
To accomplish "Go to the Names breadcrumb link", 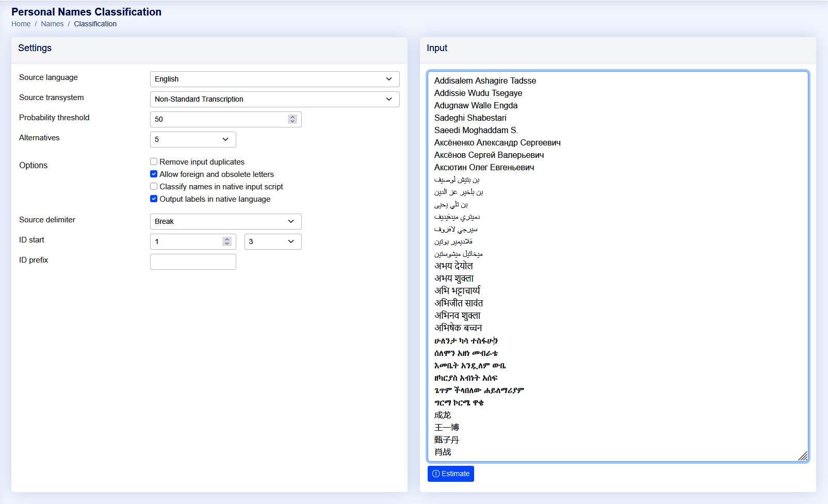I will 52,24.
